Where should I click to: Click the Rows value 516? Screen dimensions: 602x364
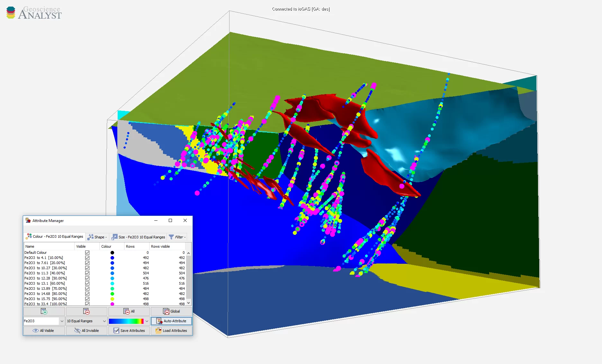pyautogui.click(x=146, y=283)
